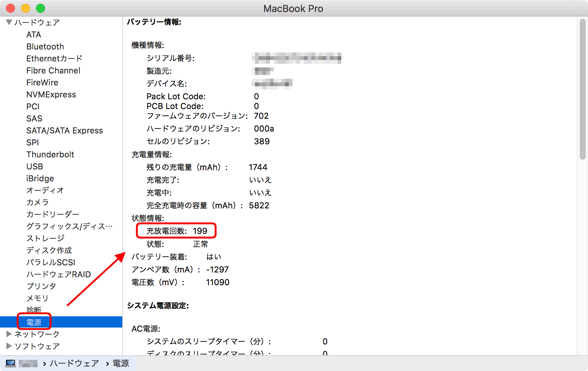The width and height of the screenshot is (588, 371).
Task: Collapse the ハードウェア tree section
Action: click(9, 22)
